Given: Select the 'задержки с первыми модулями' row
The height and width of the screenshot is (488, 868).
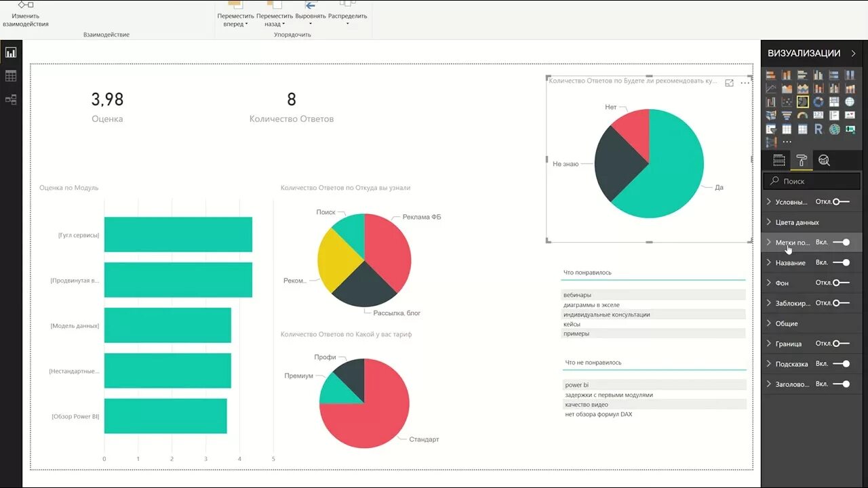Looking at the screenshot, I should pos(654,394).
